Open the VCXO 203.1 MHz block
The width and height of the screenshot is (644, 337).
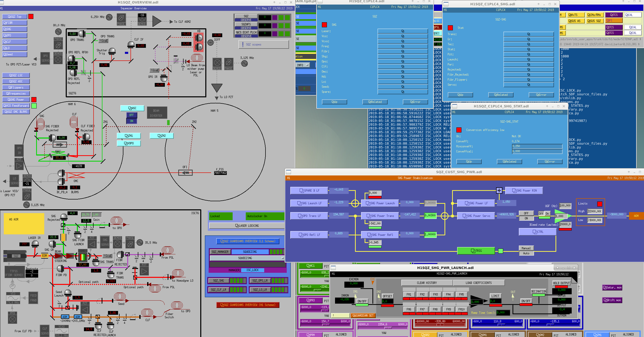62,331
